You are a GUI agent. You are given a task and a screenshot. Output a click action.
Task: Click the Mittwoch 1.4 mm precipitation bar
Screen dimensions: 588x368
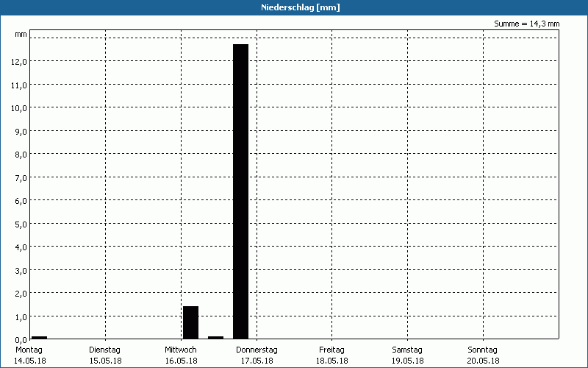pyautogui.click(x=190, y=322)
